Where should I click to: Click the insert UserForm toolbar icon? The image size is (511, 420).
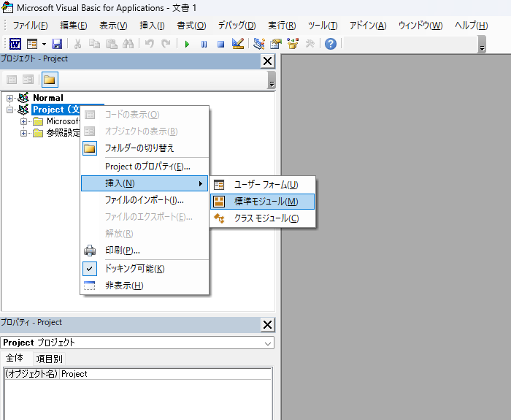click(32, 43)
